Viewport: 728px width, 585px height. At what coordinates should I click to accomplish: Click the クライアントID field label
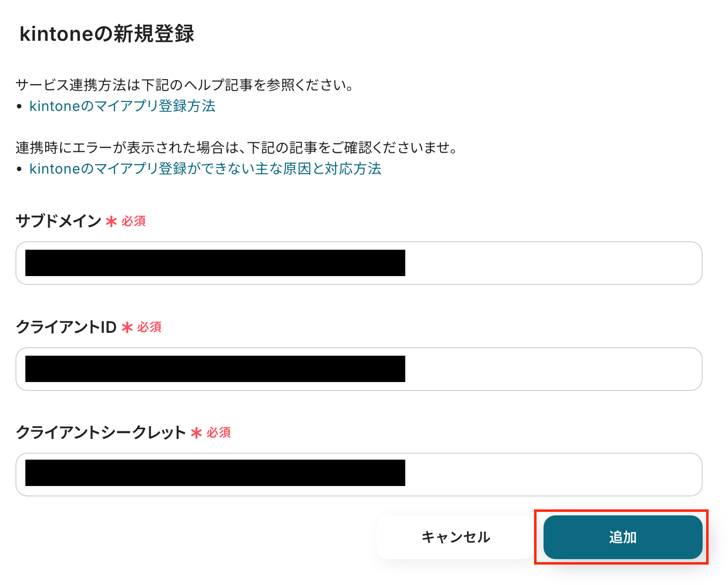click(x=66, y=327)
